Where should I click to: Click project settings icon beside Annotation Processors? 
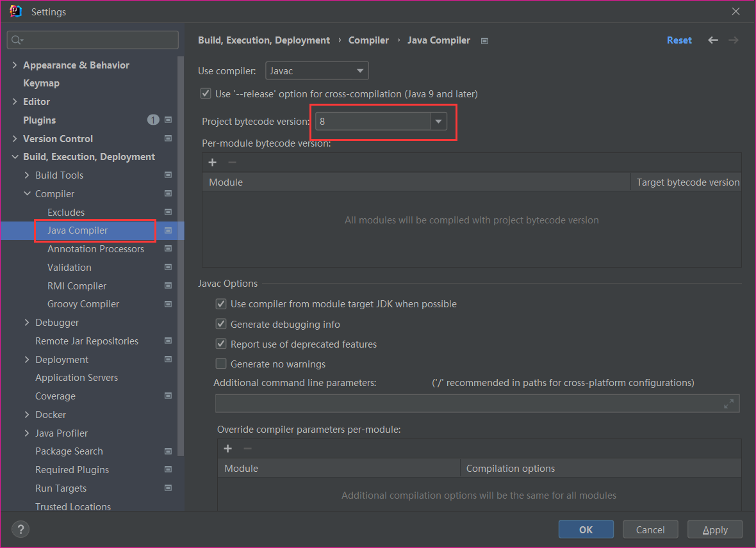pyautogui.click(x=168, y=248)
